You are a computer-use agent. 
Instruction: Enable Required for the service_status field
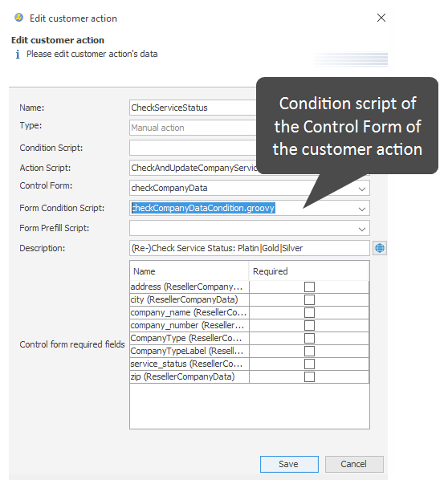tap(309, 364)
